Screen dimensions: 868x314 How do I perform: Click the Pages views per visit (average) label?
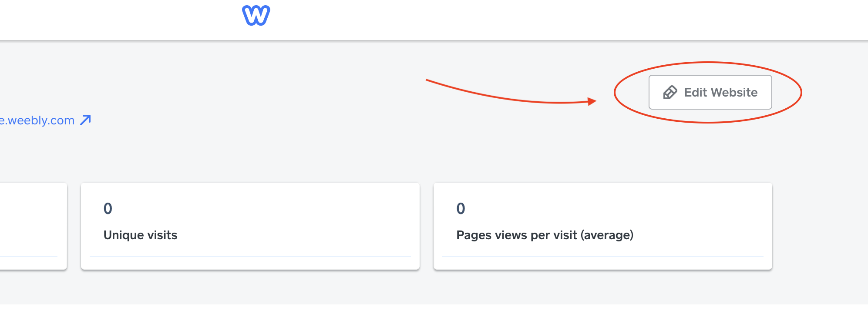[x=545, y=235]
